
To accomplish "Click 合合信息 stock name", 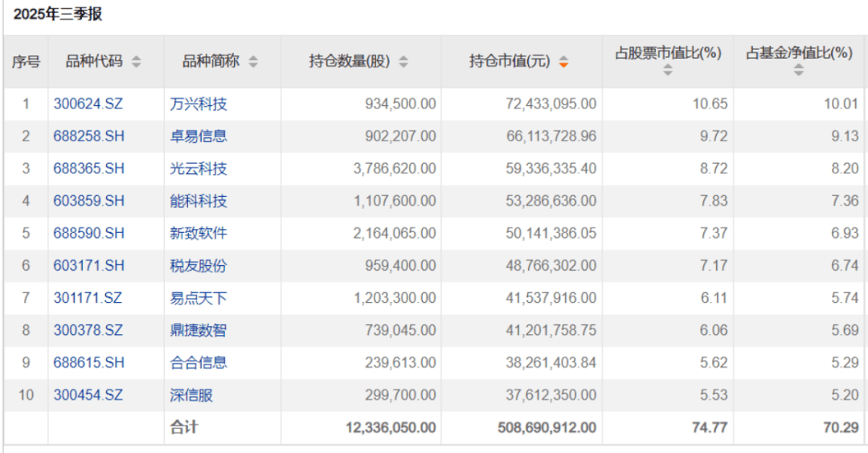I will (x=199, y=363).
